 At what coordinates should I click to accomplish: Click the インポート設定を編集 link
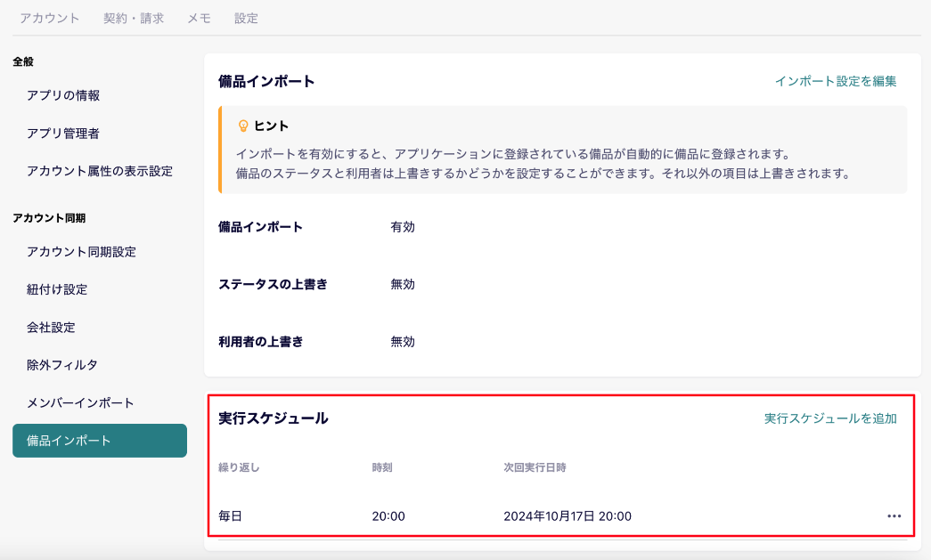(835, 81)
